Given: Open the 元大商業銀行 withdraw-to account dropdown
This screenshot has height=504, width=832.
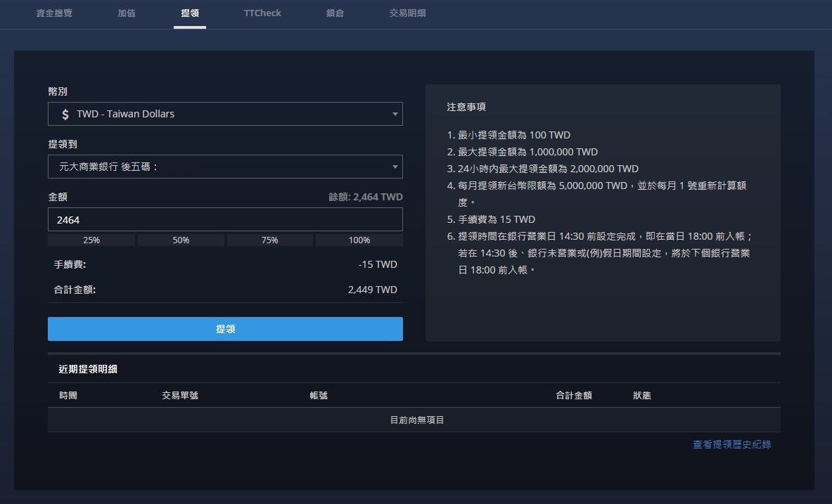Looking at the screenshot, I should click(225, 167).
